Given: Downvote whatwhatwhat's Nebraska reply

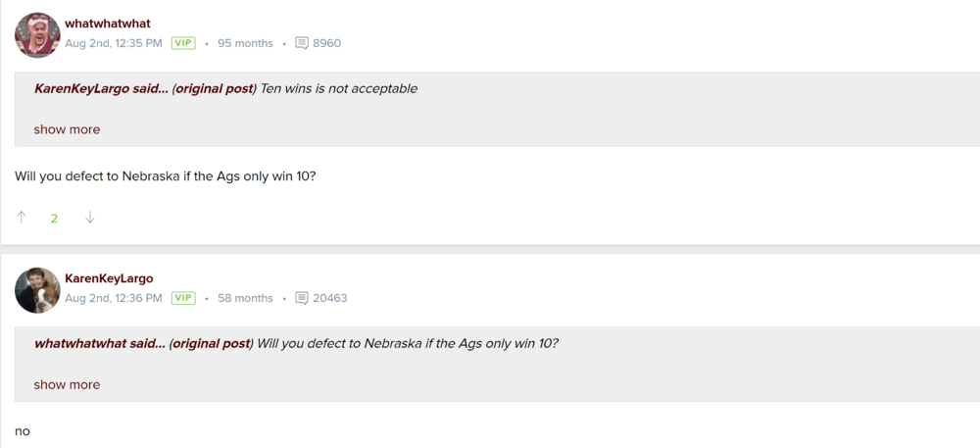Looking at the screenshot, I should point(90,218).
